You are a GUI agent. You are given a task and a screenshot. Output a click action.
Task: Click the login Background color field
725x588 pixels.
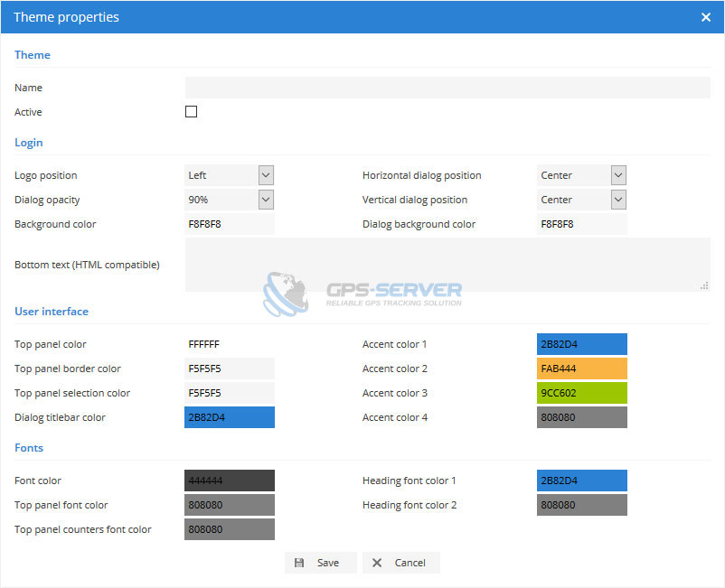[x=230, y=224]
